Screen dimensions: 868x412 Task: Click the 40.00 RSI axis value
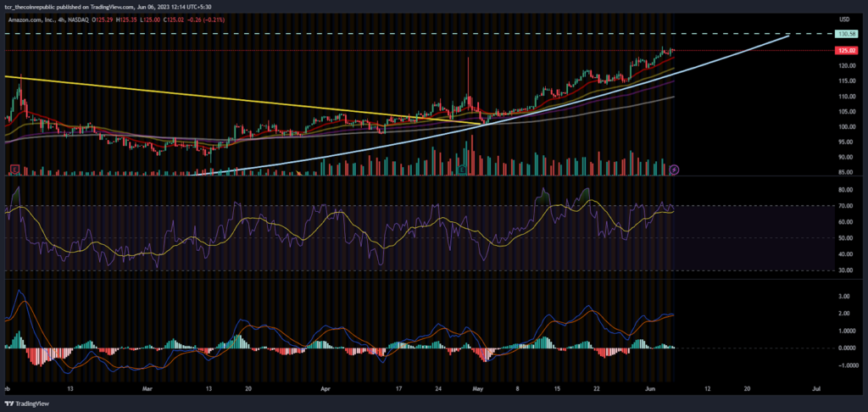[x=848, y=254]
